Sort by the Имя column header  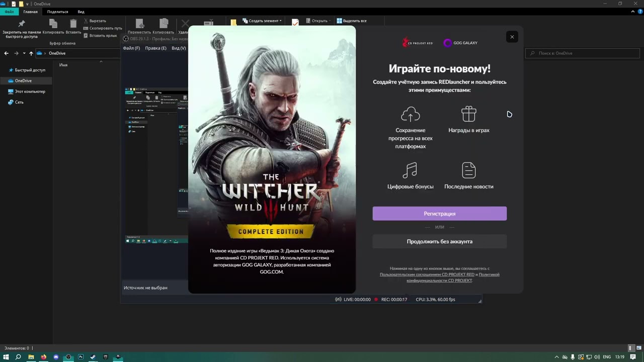[63, 65]
